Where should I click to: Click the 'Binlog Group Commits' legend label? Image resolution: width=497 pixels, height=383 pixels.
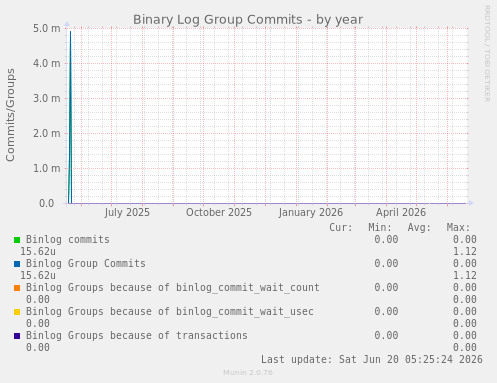point(86,264)
